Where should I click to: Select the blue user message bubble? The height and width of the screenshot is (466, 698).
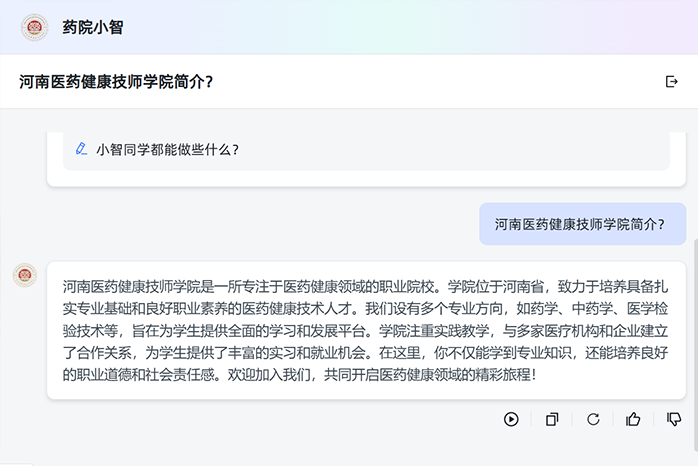pos(582,224)
